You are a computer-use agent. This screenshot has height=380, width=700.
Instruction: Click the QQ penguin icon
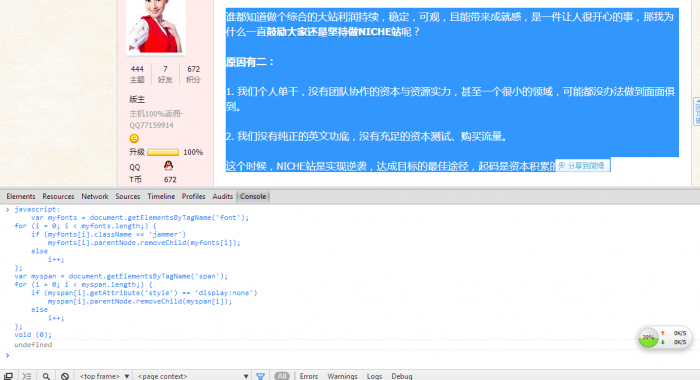[168, 166]
